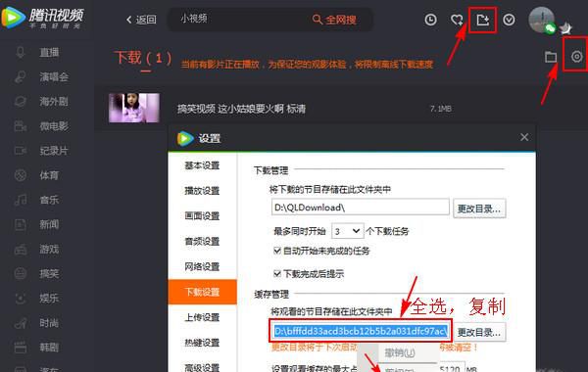
Task: Click the 娱乐 sidebar icon
Action: tap(21, 299)
